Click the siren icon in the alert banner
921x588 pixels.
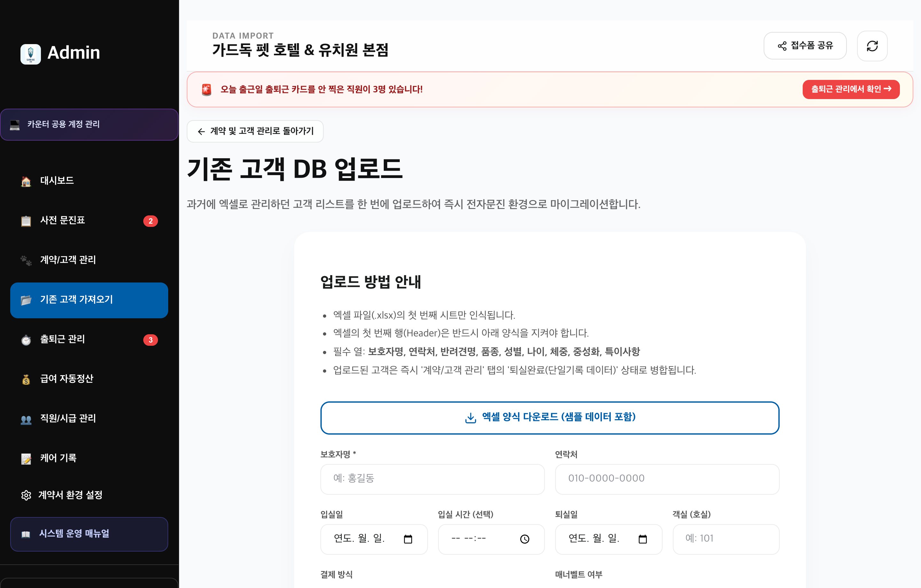pyautogui.click(x=207, y=89)
